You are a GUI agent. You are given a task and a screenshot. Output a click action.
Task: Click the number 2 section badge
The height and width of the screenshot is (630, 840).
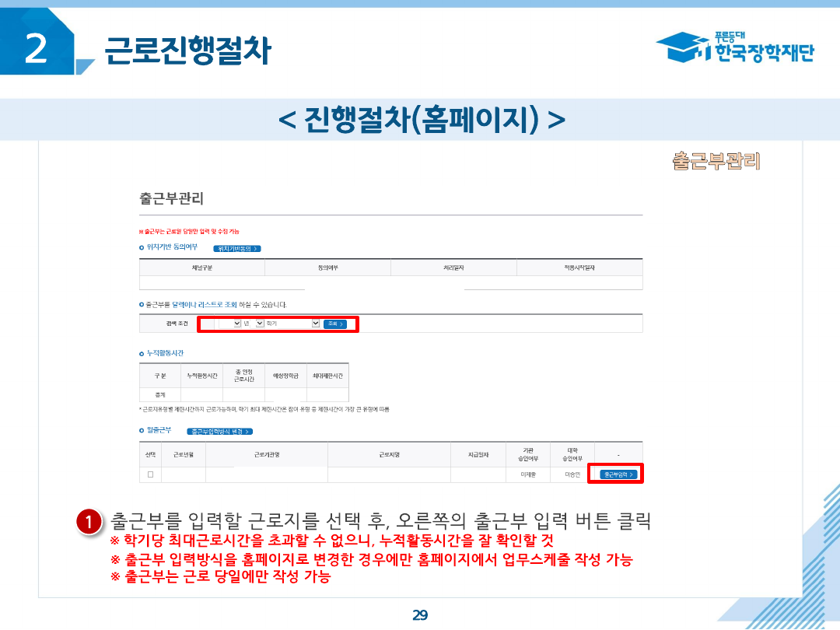(x=37, y=49)
